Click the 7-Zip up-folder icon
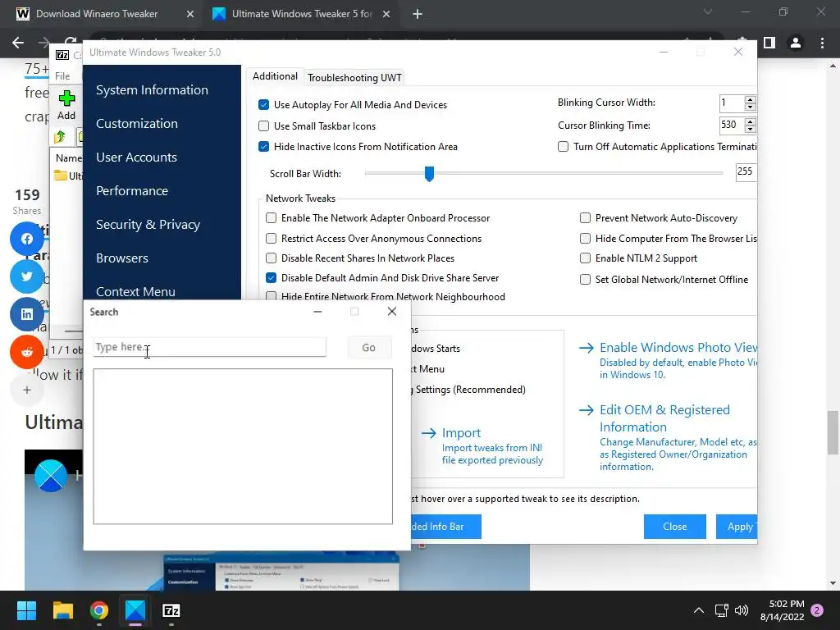The image size is (840, 630). click(60, 137)
